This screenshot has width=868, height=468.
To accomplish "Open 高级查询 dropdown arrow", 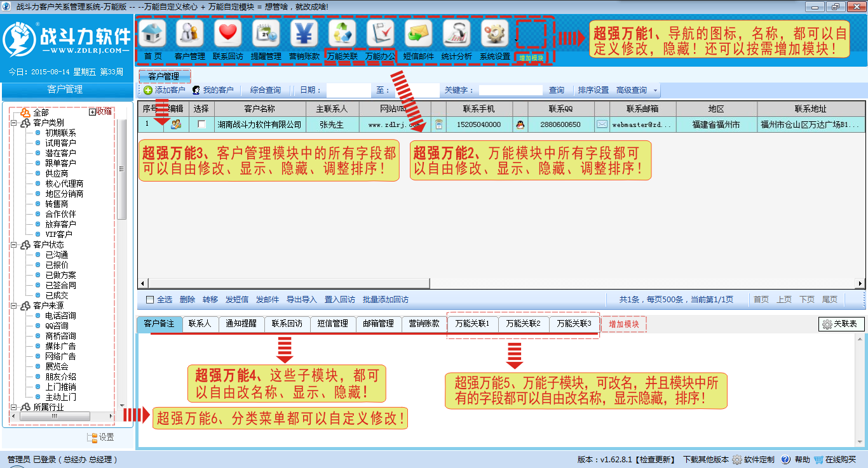I will [x=656, y=91].
